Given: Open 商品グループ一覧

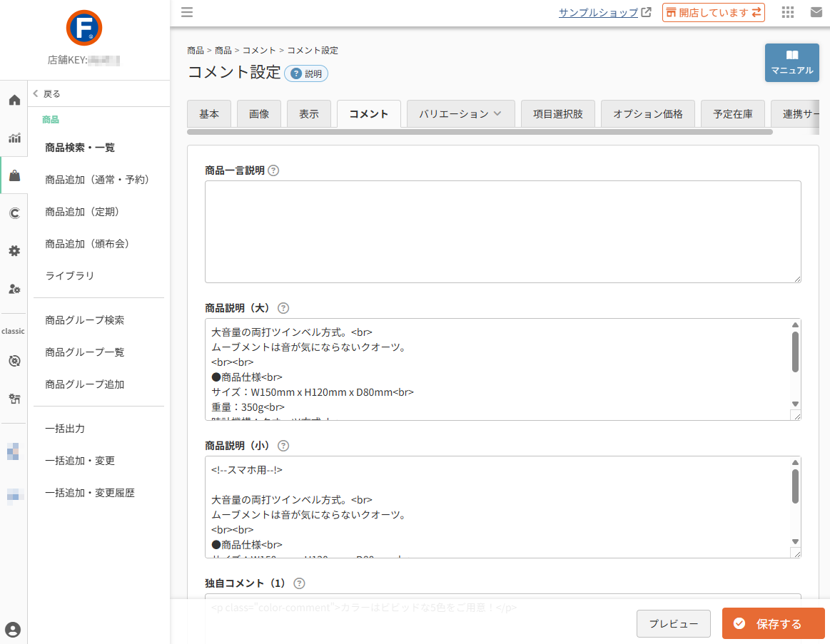Looking at the screenshot, I should (x=85, y=352).
